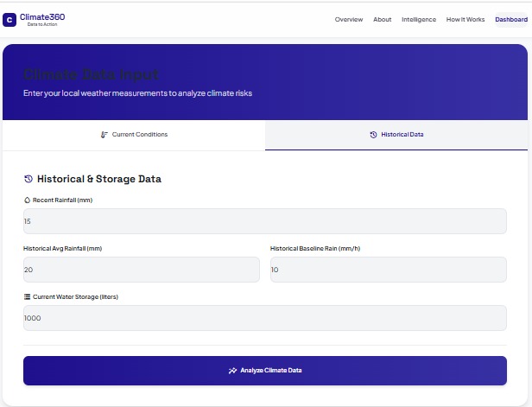Viewport: 532px width, 407px height.
Task: Select the Historical Data tab
Action: point(396,135)
